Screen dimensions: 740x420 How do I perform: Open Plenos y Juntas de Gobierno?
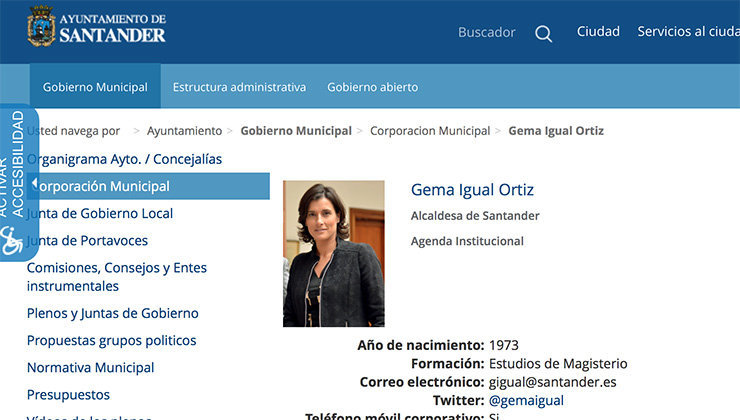[113, 313]
